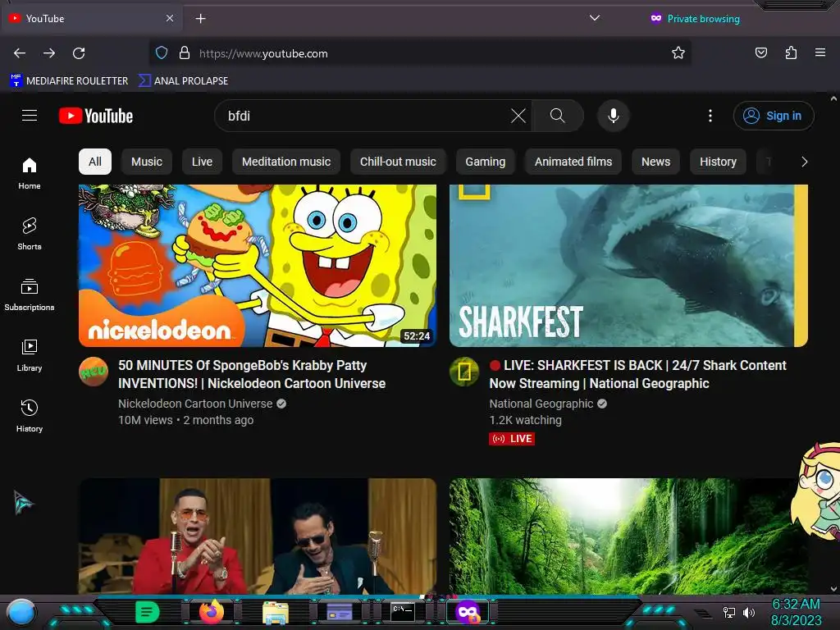Select the News filter chip
The width and height of the screenshot is (840, 630).
click(x=655, y=162)
